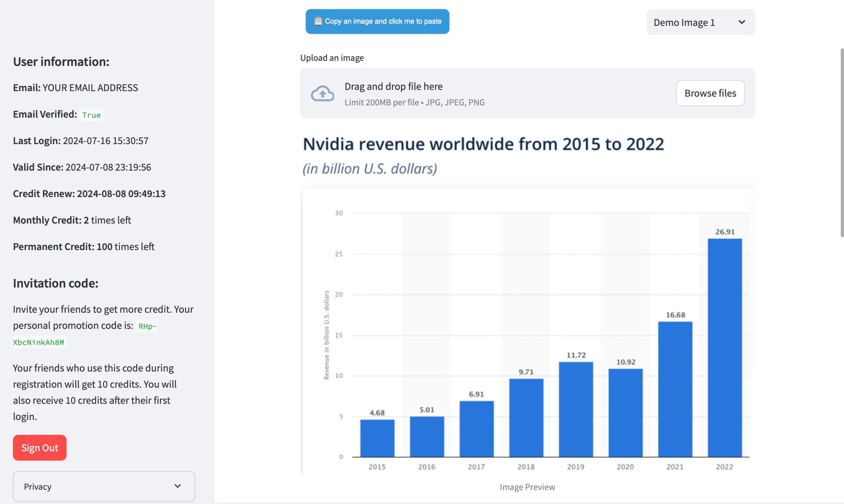Expand the Privacy section

point(104,486)
